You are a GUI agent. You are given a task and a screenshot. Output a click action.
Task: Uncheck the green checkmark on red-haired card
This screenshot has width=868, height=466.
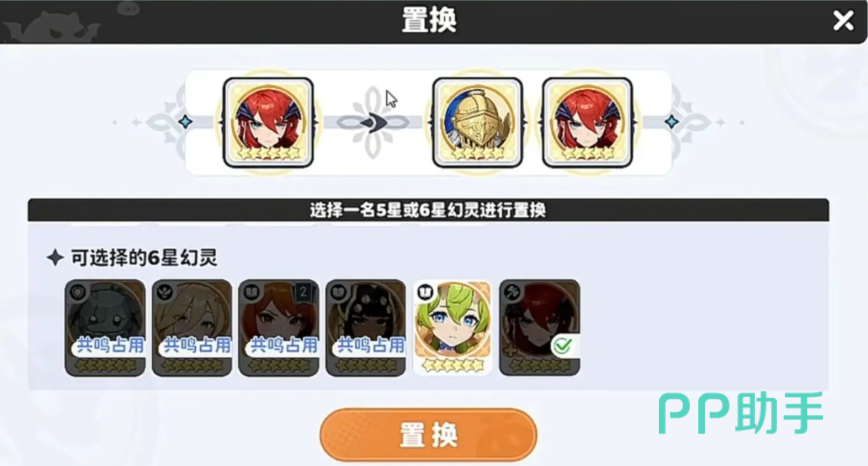pos(563,346)
